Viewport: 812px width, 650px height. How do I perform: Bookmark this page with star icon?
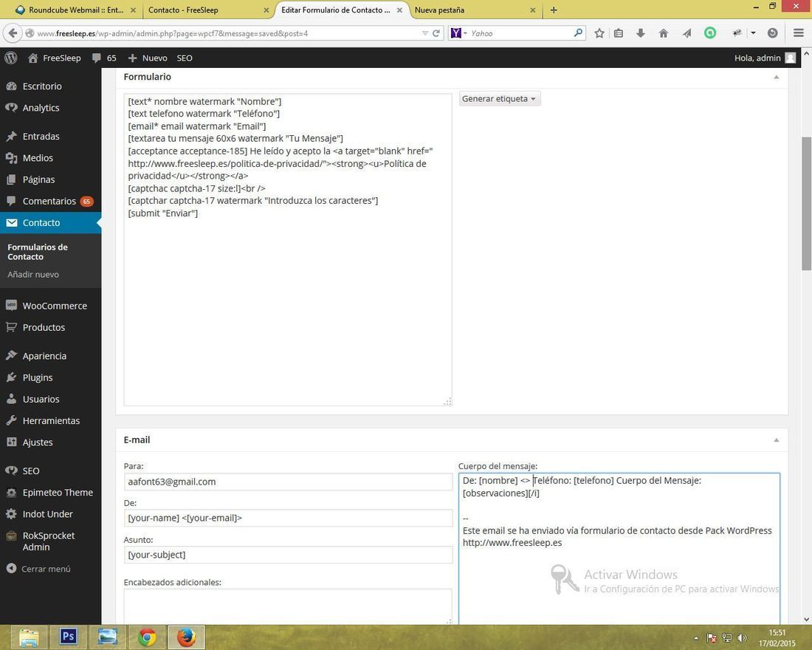pyautogui.click(x=599, y=33)
